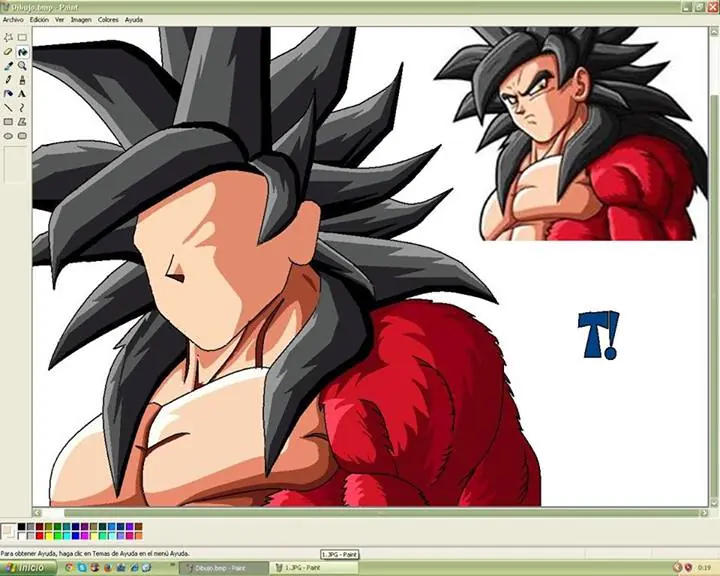
Task: Choose the Fill With Color bucket tool
Action: point(22,51)
